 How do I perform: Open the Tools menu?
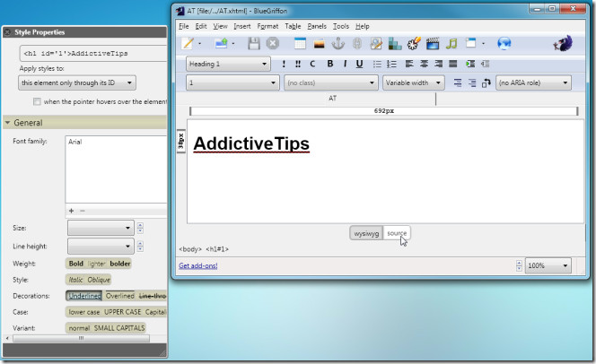pyautogui.click(x=341, y=26)
